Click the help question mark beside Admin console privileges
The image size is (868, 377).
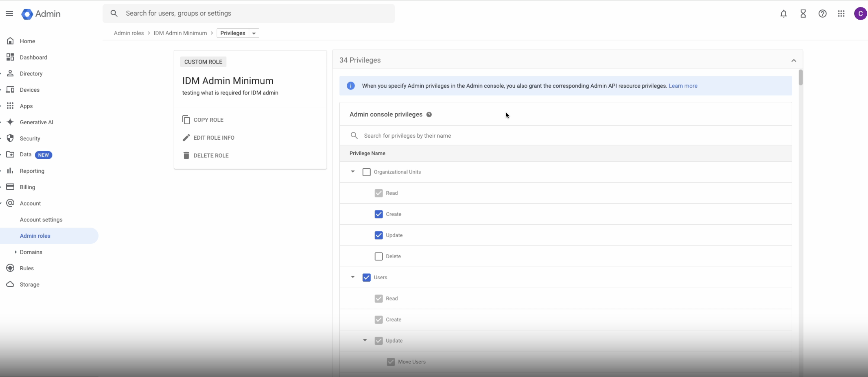pyautogui.click(x=429, y=114)
